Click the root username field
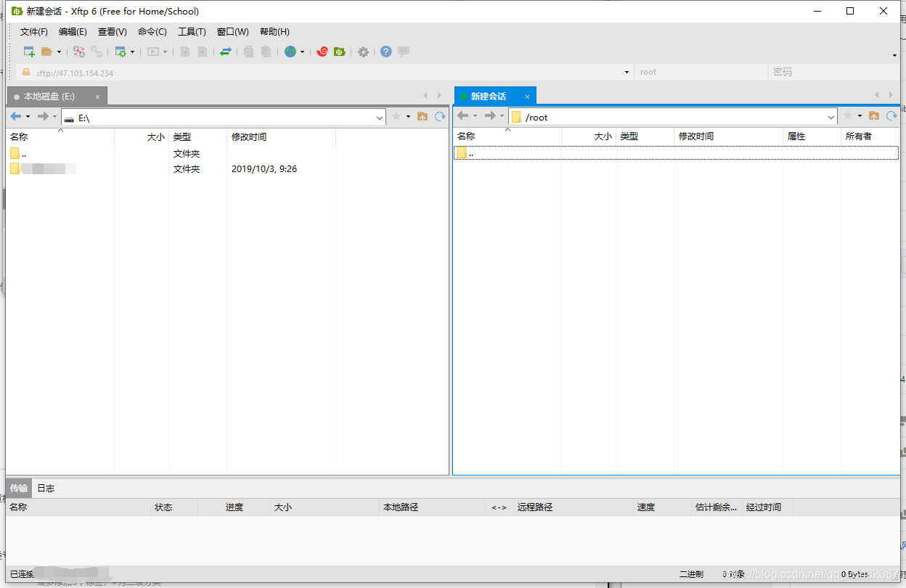906x588 pixels. (x=701, y=73)
